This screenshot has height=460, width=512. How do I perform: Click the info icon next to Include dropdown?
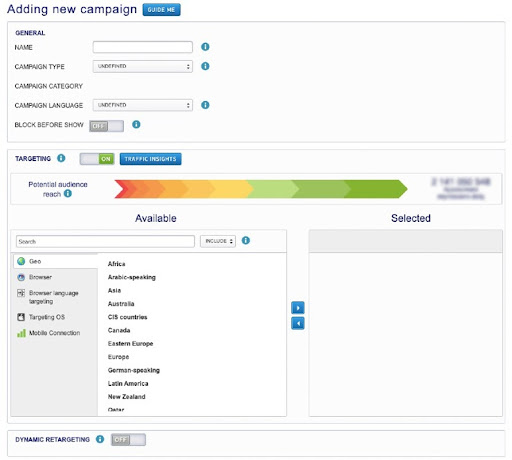246,240
